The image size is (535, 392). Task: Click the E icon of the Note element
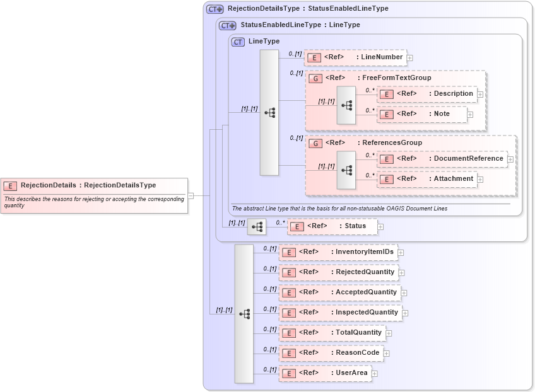(386, 114)
